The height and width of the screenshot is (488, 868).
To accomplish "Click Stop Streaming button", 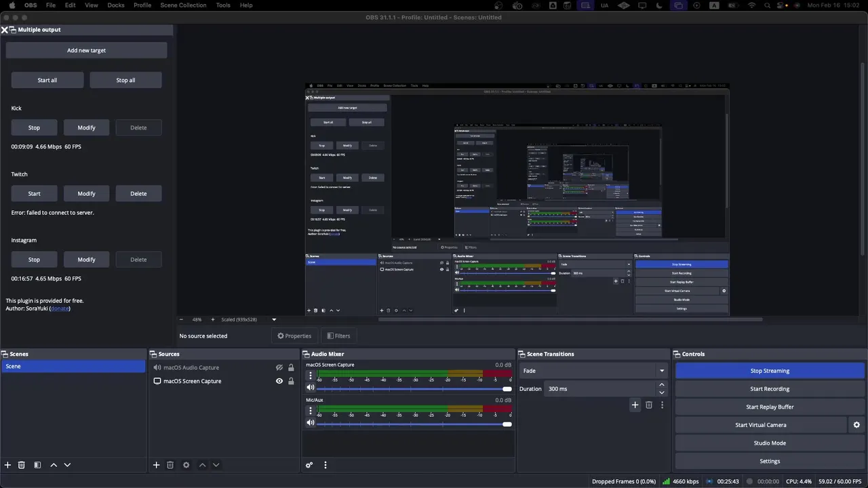I will (x=770, y=371).
